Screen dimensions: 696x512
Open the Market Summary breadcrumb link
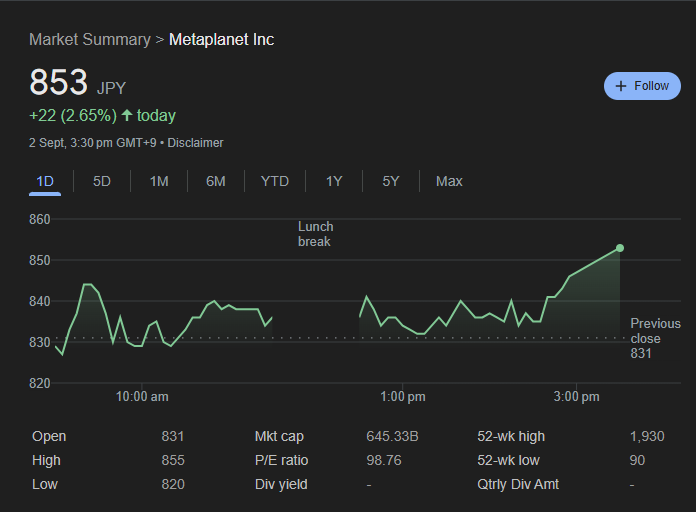89,40
